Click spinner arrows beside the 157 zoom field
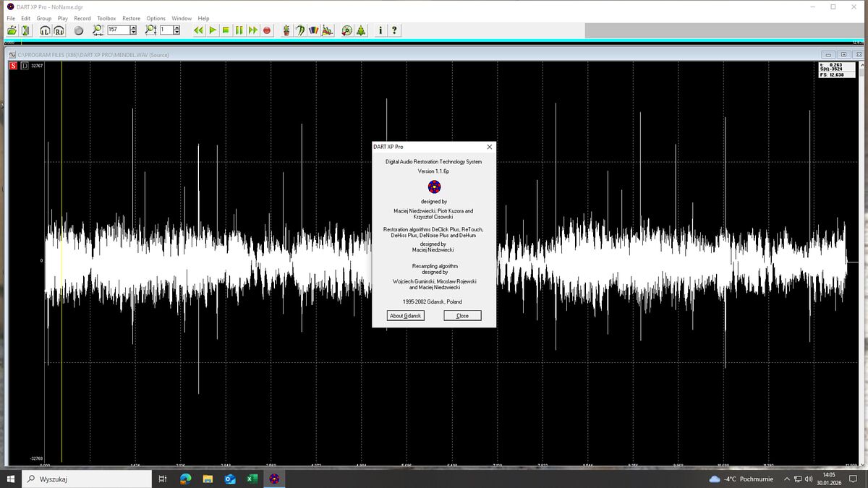 point(133,30)
